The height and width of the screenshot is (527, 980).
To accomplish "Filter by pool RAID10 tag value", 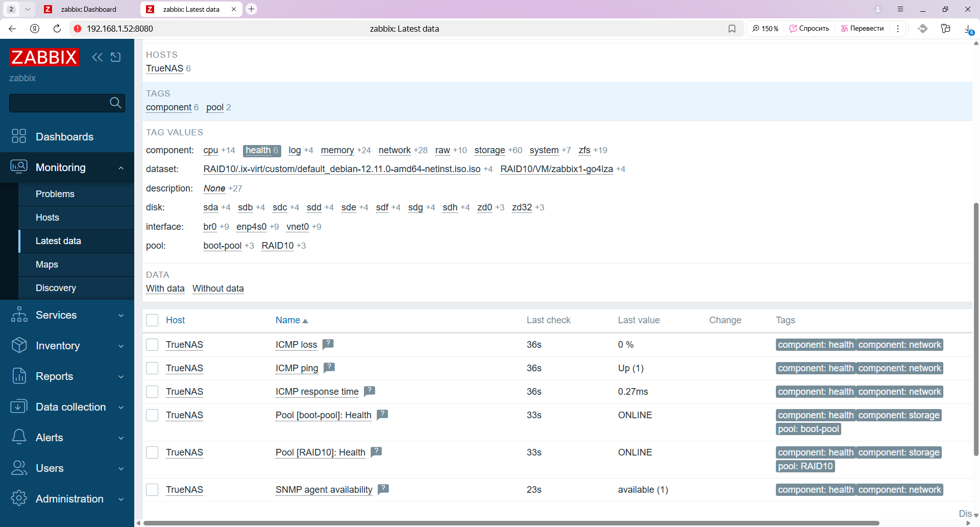I will [x=278, y=246].
